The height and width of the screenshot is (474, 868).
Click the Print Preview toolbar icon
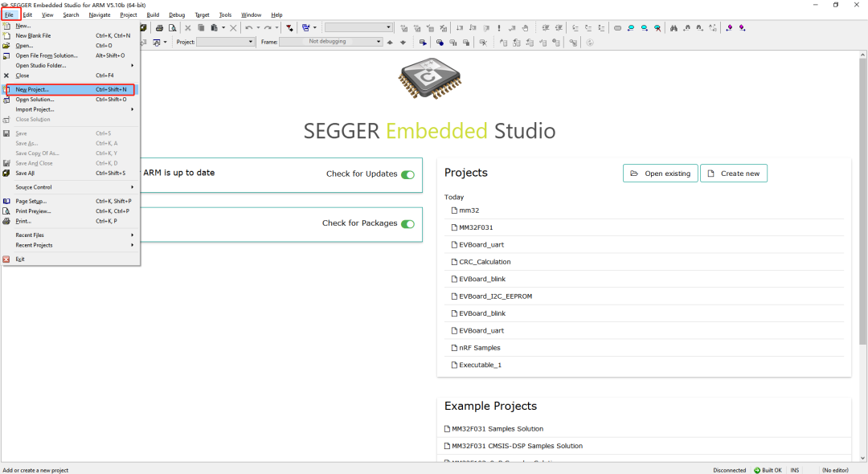pyautogui.click(x=173, y=27)
